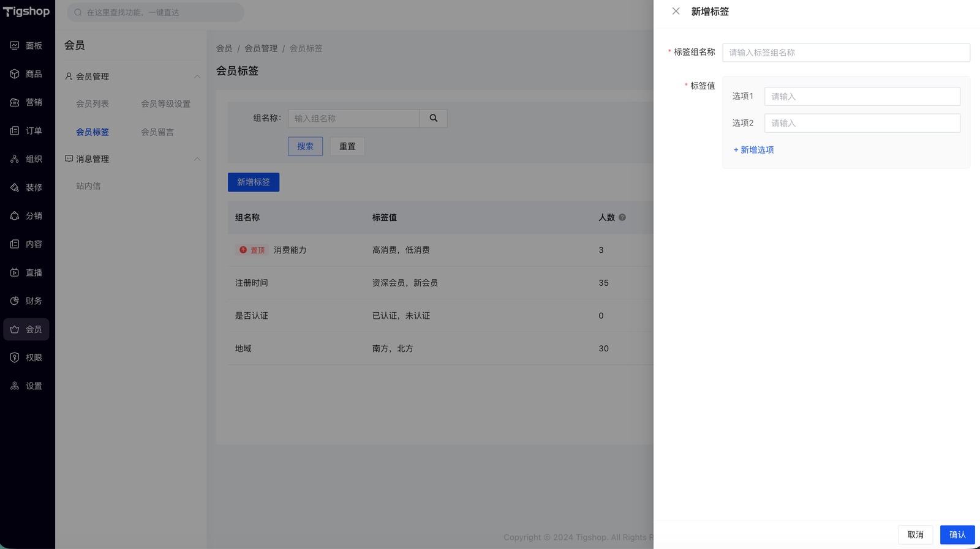This screenshot has width=980, height=549.
Task: Click the dashboard (面板) sidebar icon
Action: pyautogui.click(x=15, y=46)
